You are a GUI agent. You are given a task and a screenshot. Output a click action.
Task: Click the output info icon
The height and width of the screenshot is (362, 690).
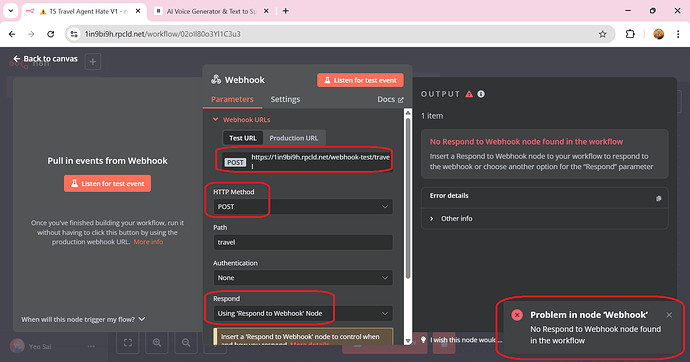tap(481, 94)
